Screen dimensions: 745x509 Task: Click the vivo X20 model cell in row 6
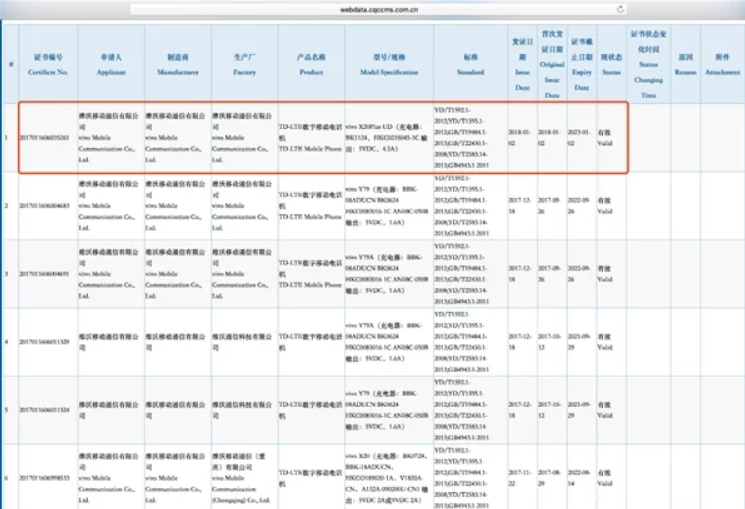(386, 478)
